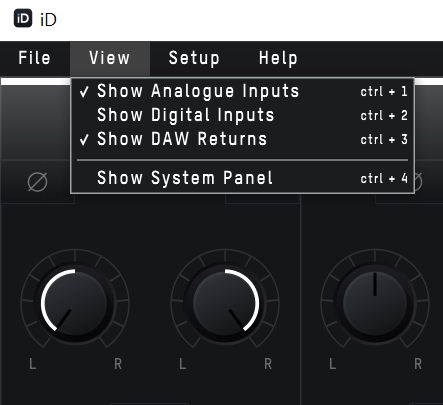
Task: Enable Show Digital Inputs option
Action: (243, 115)
